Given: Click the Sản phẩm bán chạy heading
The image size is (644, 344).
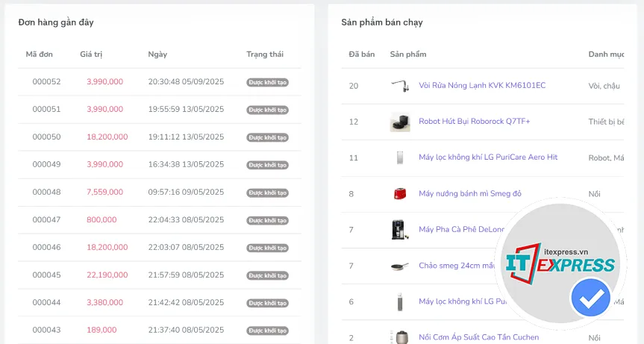Looking at the screenshot, I should pyautogui.click(x=382, y=22).
